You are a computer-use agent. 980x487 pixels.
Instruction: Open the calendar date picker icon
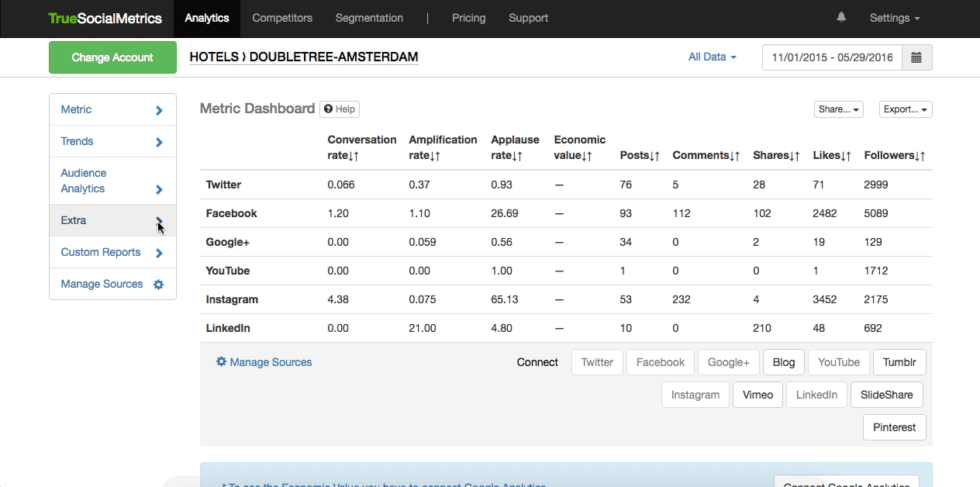pos(916,57)
